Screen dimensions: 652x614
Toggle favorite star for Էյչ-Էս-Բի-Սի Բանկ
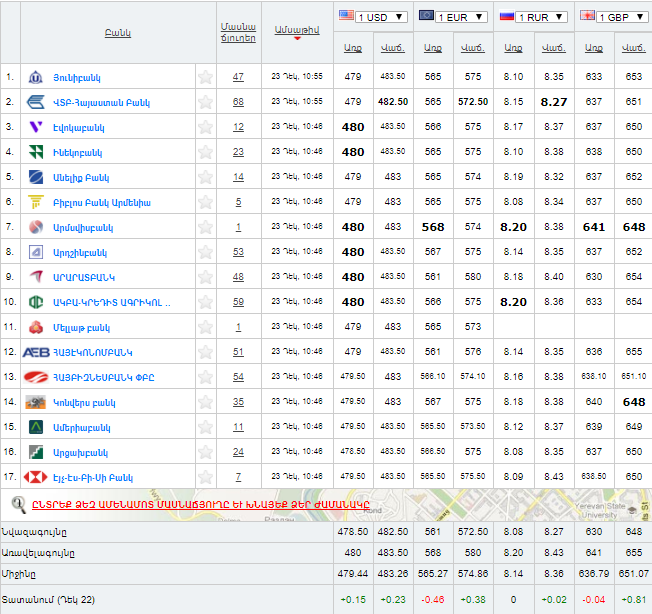[205, 477]
